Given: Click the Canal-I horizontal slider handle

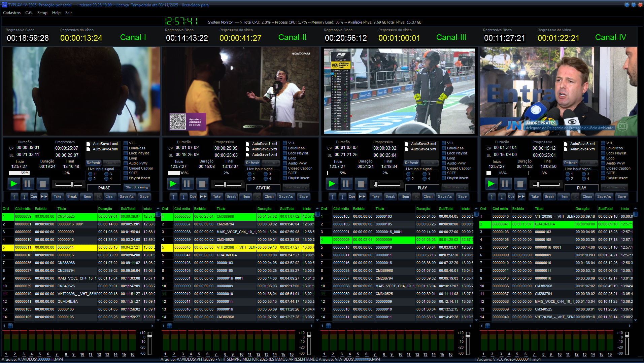Looking at the screenshot, I should tap(72, 184).
